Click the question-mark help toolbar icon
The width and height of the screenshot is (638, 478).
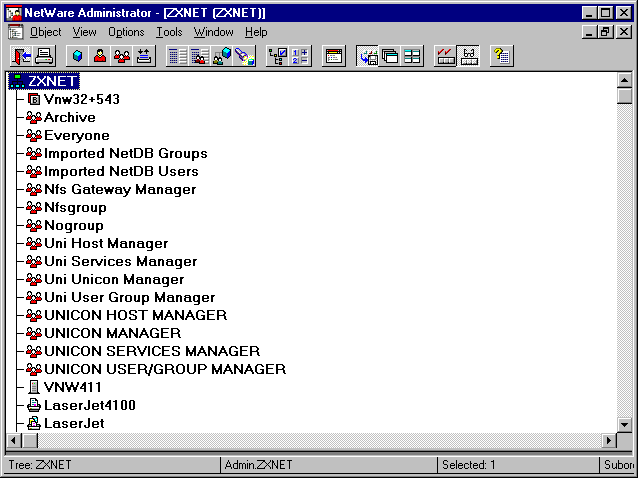[502, 56]
